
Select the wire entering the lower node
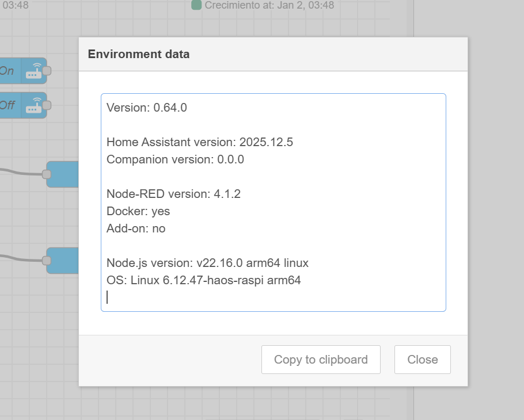pos(23,258)
